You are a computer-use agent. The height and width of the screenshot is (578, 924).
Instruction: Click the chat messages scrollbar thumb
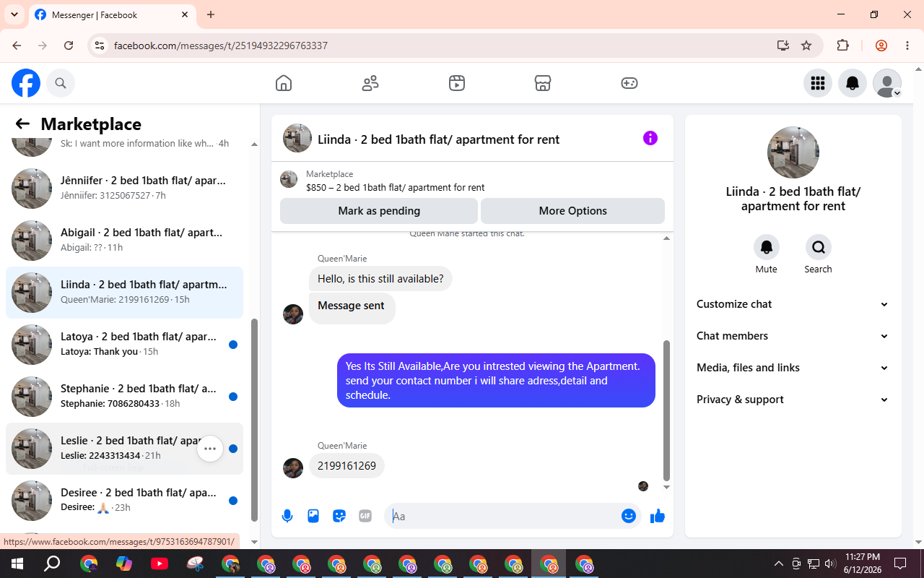tap(666, 411)
